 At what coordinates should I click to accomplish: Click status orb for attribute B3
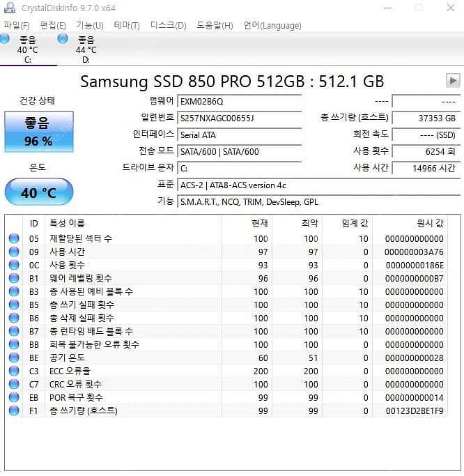pos(14,291)
